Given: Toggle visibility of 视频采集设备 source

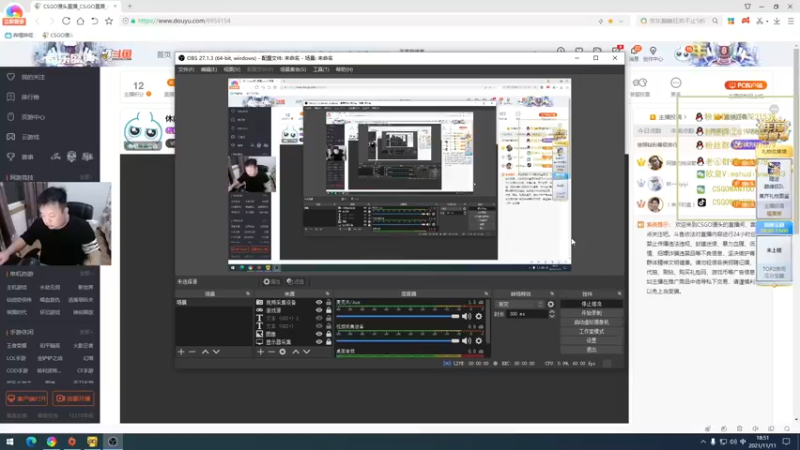Looking at the screenshot, I should click(x=319, y=303).
